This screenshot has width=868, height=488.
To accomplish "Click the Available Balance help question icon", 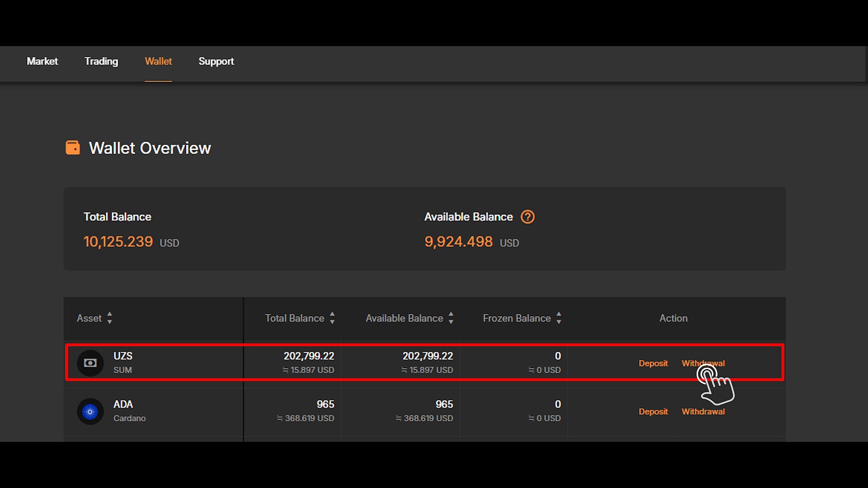I will (x=527, y=217).
